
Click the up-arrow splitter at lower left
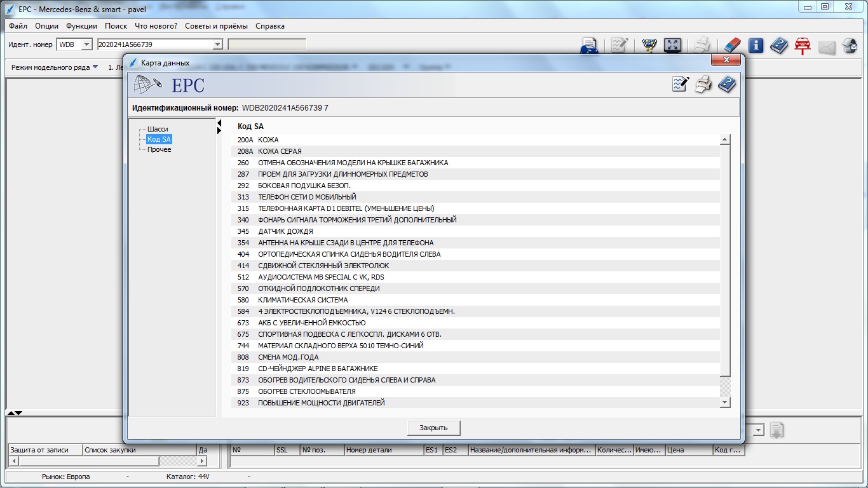coord(10,413)
